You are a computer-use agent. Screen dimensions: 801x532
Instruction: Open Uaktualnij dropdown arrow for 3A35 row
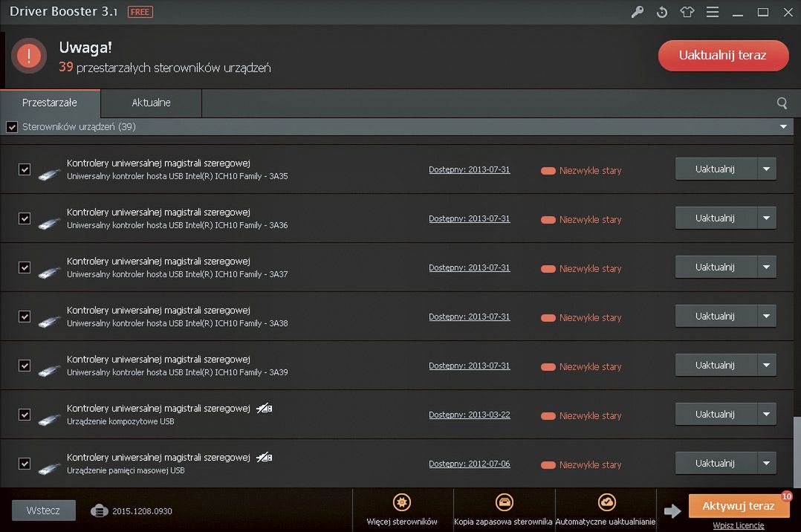(x=766, y=169)
